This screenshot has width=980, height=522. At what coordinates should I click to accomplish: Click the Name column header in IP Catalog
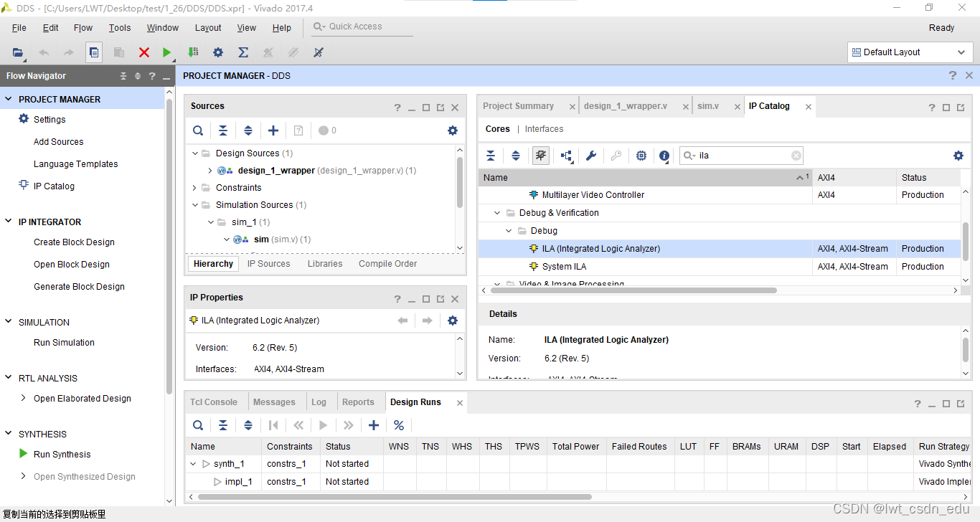pos(645,178)
